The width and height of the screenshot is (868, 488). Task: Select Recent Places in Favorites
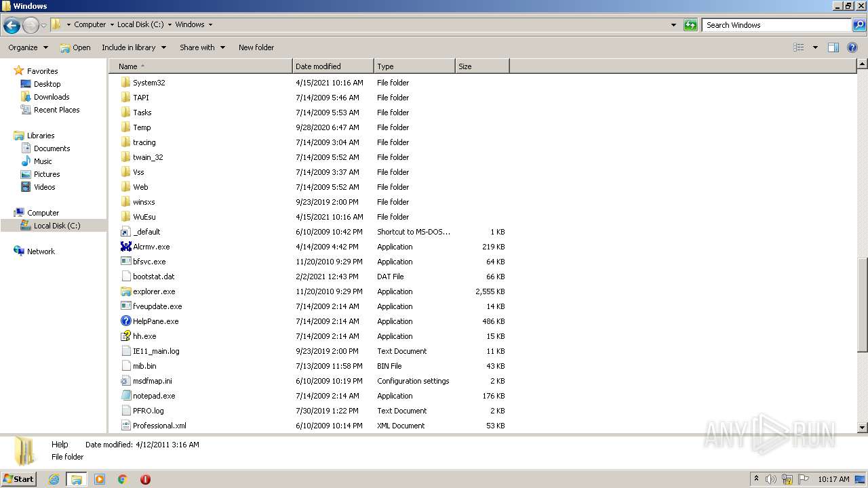(x=56, y=110)
